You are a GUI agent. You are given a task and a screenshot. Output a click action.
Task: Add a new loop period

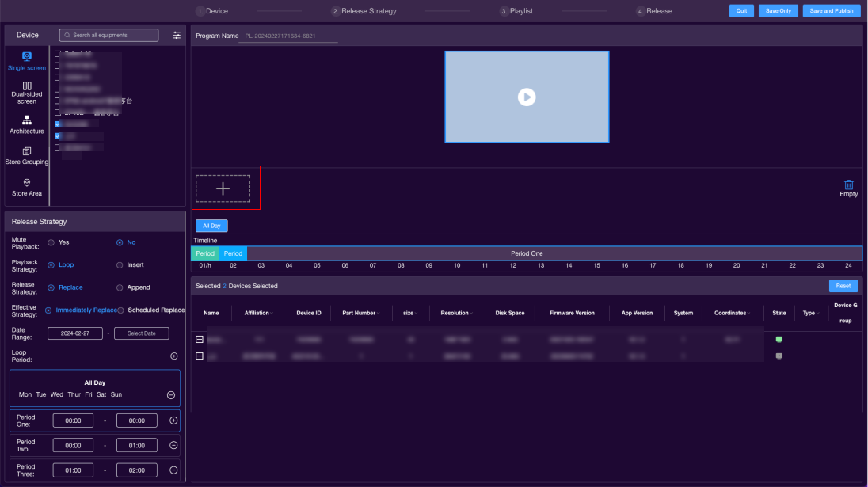173,356
